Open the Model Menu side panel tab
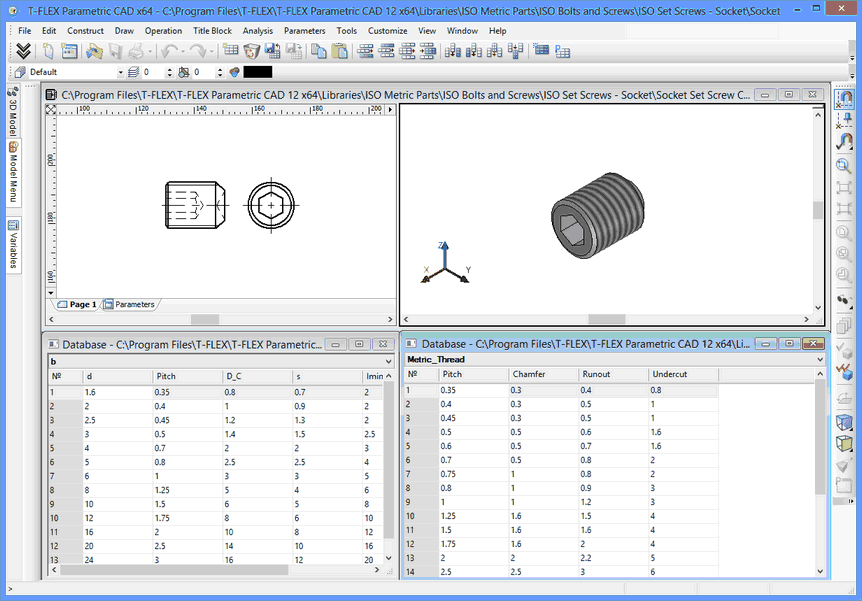The width and height of the screenshot is (862, 601). tap(13, 173)
